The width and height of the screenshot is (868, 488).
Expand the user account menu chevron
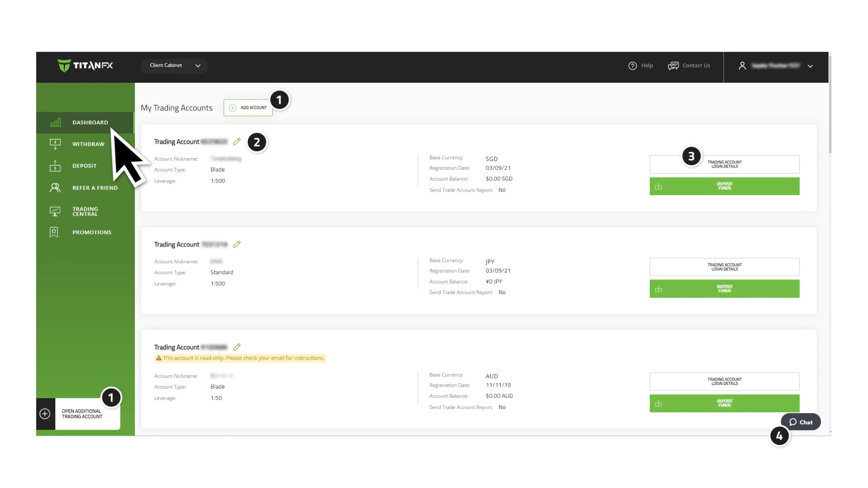[810, 66]
